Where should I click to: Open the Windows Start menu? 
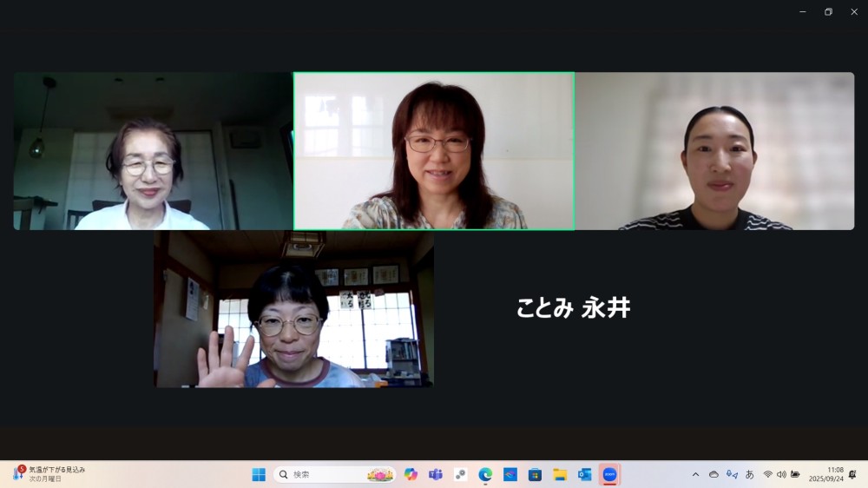coord(259,474)
